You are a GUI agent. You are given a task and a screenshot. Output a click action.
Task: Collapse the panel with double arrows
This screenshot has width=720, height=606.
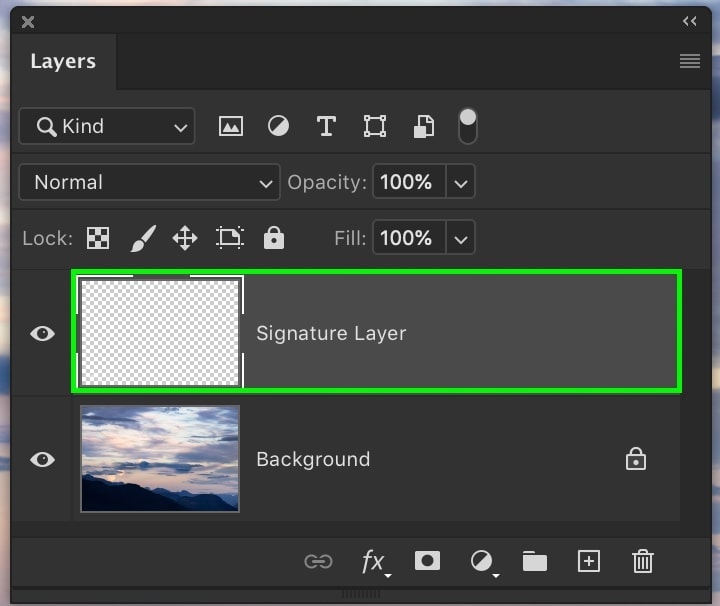coord(690,21)
